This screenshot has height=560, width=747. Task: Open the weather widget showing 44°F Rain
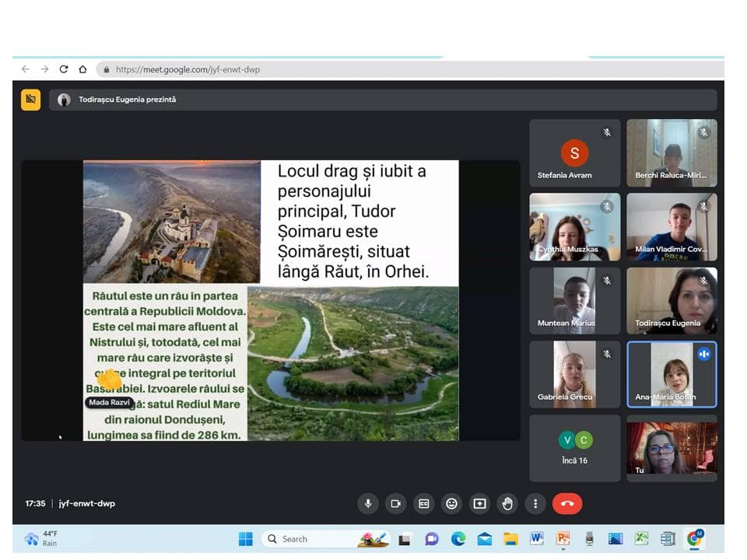(41, 538)
